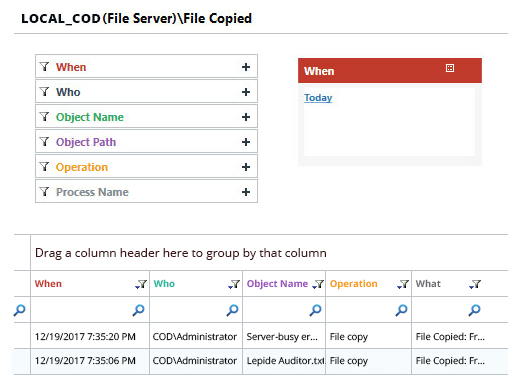Focus the Operation column search field

point(369,310)
